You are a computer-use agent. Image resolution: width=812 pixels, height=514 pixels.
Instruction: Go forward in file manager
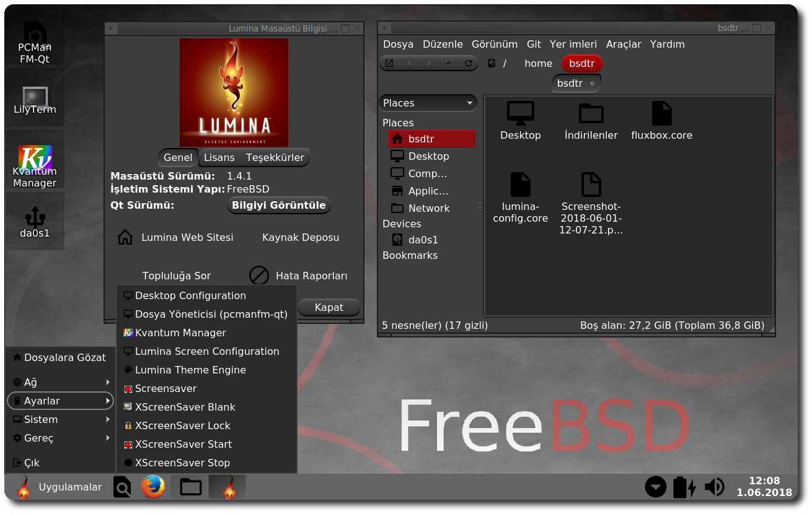click(429, 63)
